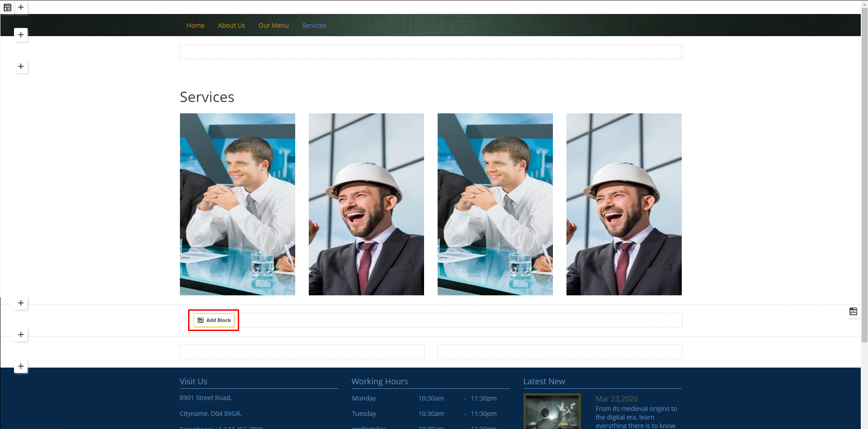Open the latest news thumbnail image

552,411
